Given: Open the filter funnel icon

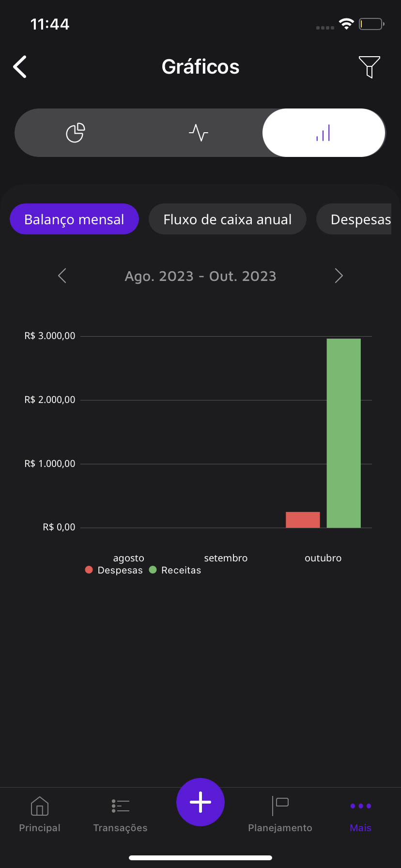Looking at the screenshot, I should pos(369,67).
